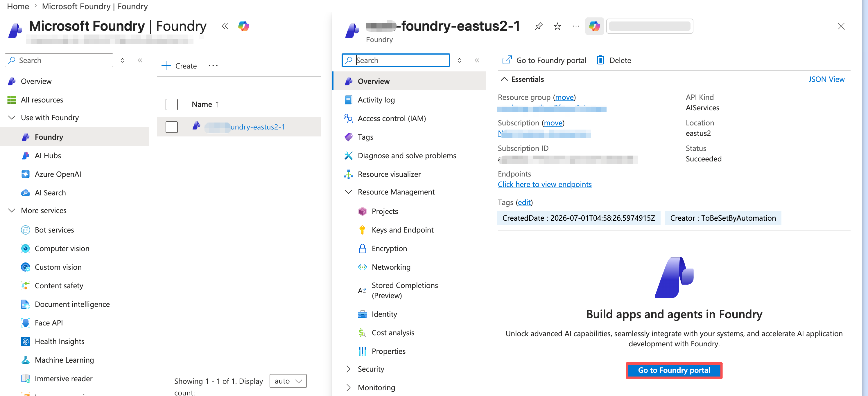The width and height of the screenshot is (868, 396).
Task: Click the blue Go to Foundry portal button
Action: pyautogui.click(x=674, y=370)
